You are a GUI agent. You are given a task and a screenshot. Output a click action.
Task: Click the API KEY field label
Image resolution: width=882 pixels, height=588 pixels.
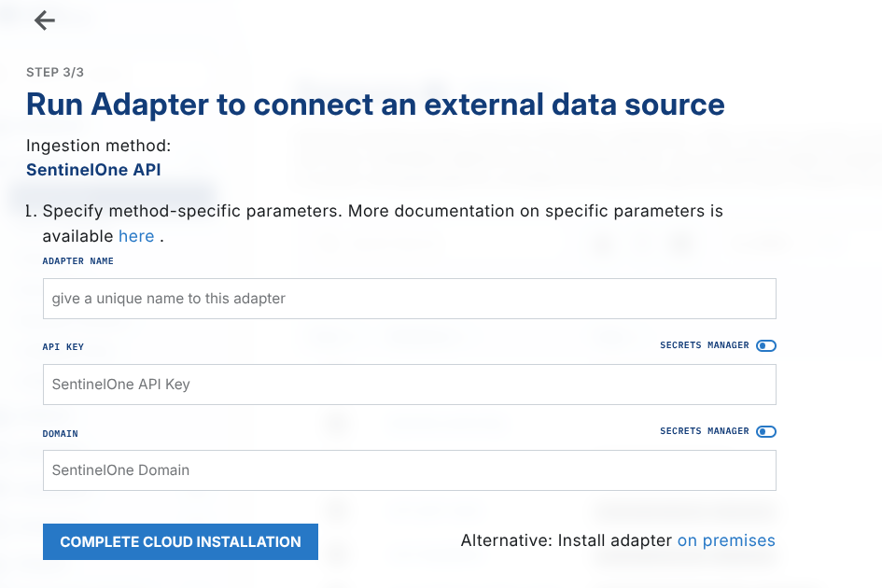coord(63,347)
